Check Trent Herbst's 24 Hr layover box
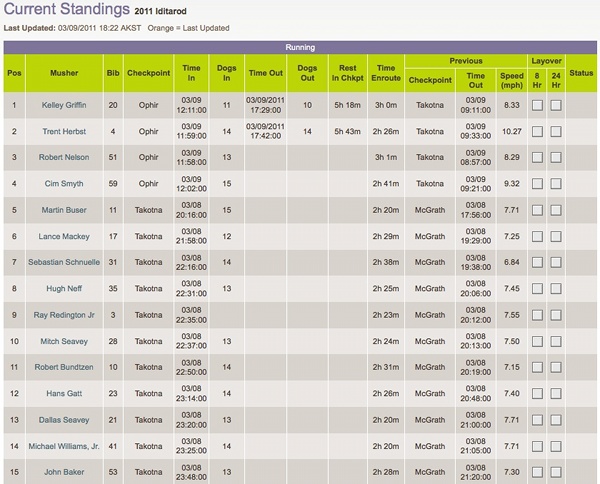 tap(556, 132)
